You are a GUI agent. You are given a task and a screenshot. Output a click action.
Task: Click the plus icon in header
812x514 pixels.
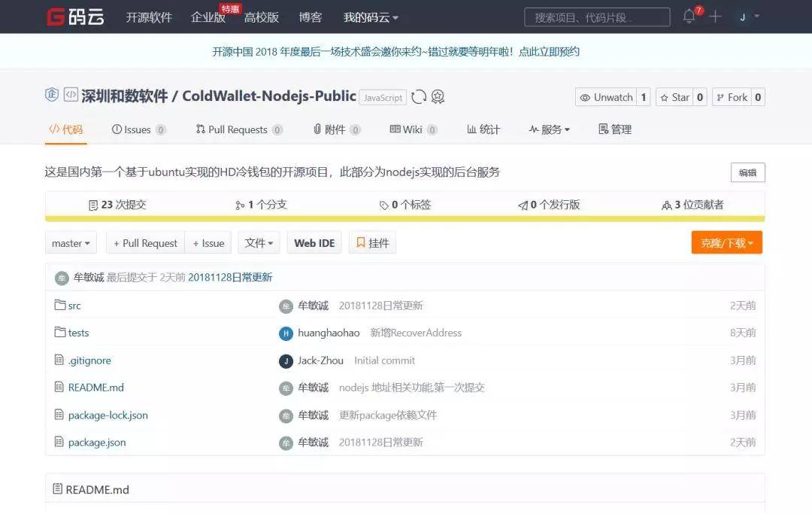715,17
